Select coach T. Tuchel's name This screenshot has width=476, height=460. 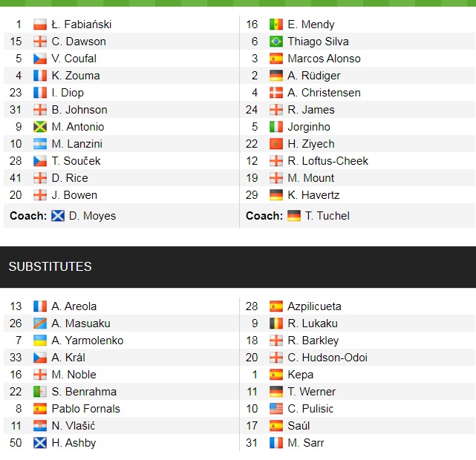tap(327, 216)
